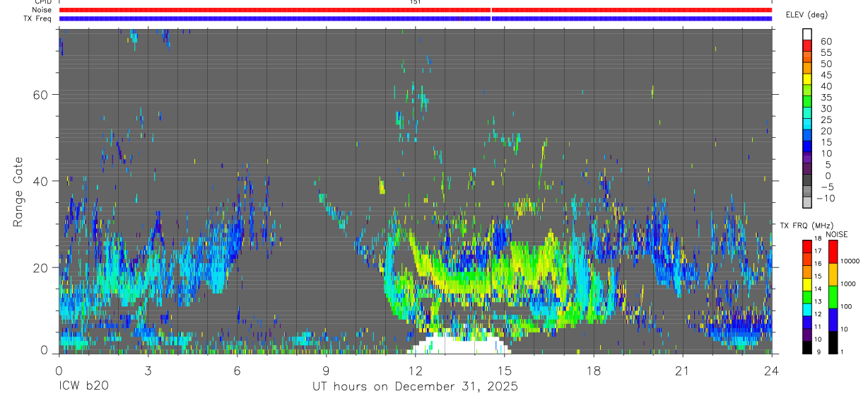Viewport: 868px width, 401px height.
Task: Click the 'ICW b20' label
Action: (83, 387)
